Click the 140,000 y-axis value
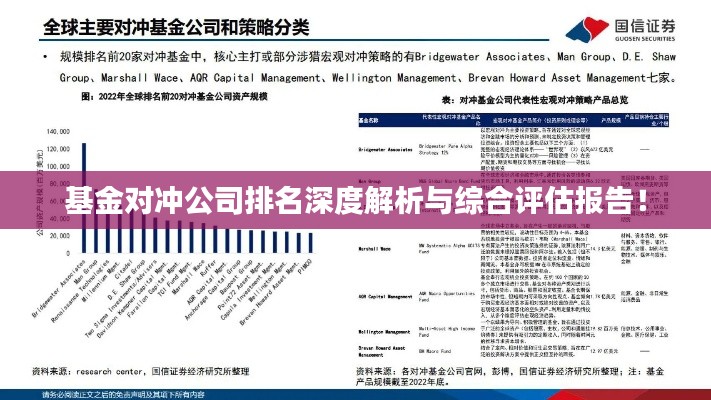This screenshot has width=711, height=400. click(x=58, y=132)
